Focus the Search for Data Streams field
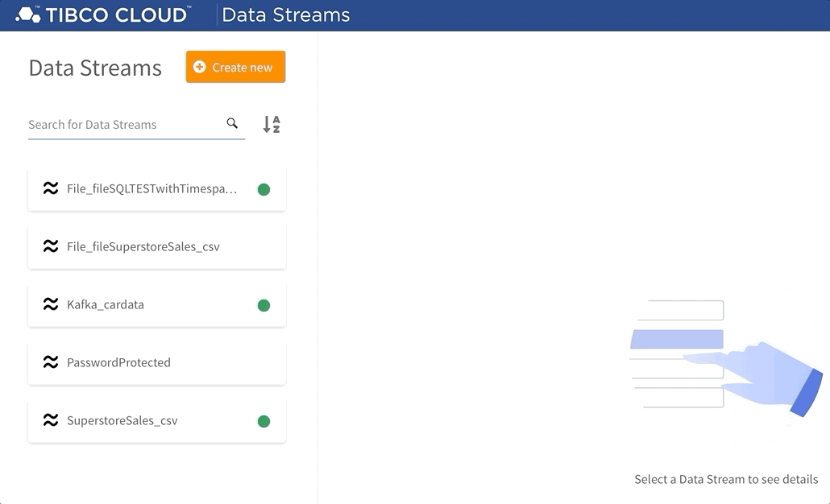The image size is (830, 504). pos(125,125)
